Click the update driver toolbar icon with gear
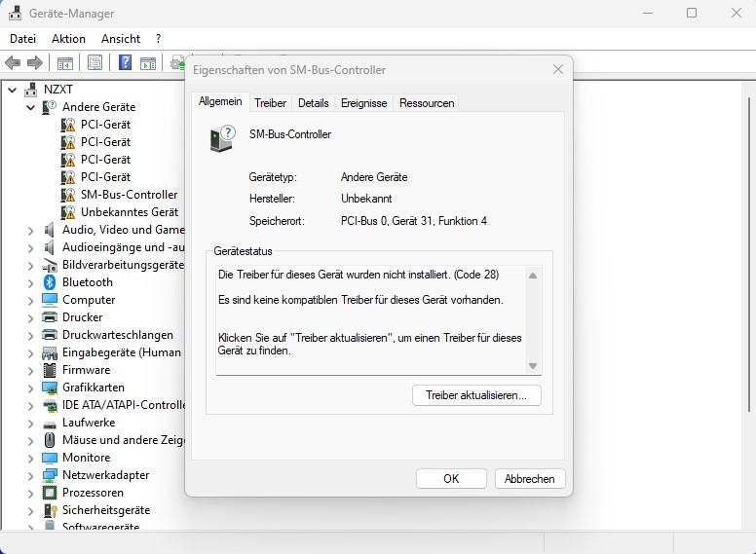The width and height of the screenshot is (756, 554). 177,63
